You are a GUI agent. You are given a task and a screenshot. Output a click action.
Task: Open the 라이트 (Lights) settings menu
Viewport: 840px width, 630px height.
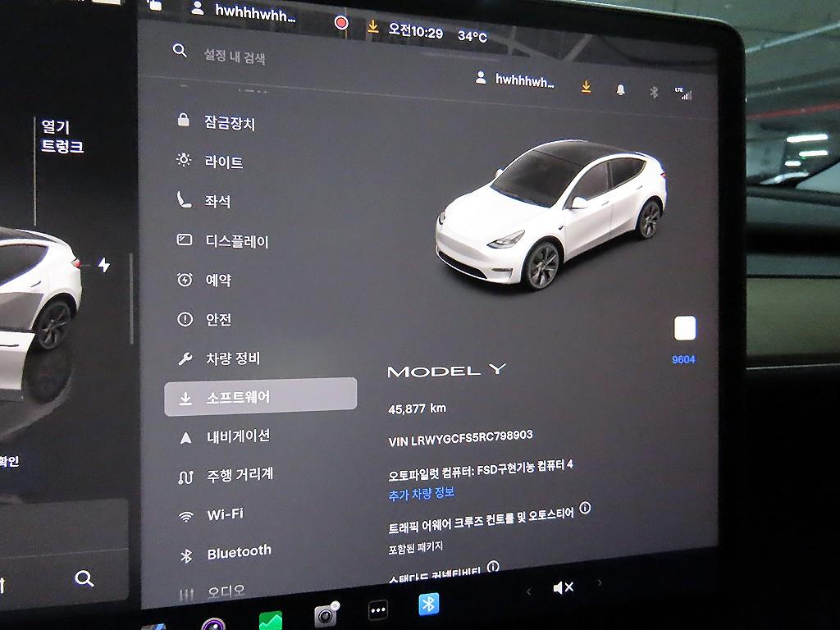[x=211, y=162]
